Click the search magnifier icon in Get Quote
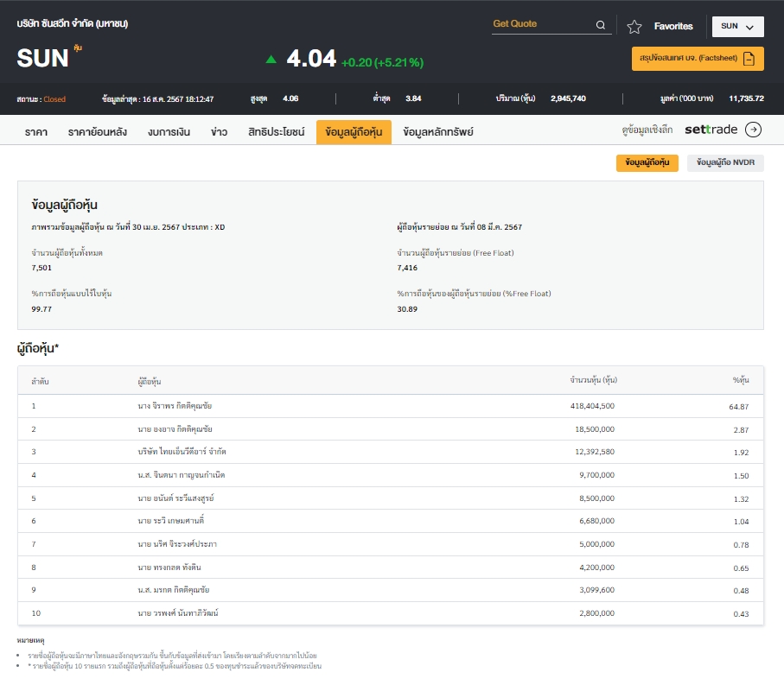784x685 pixels. pyautogui.click(x=601, y=25)
